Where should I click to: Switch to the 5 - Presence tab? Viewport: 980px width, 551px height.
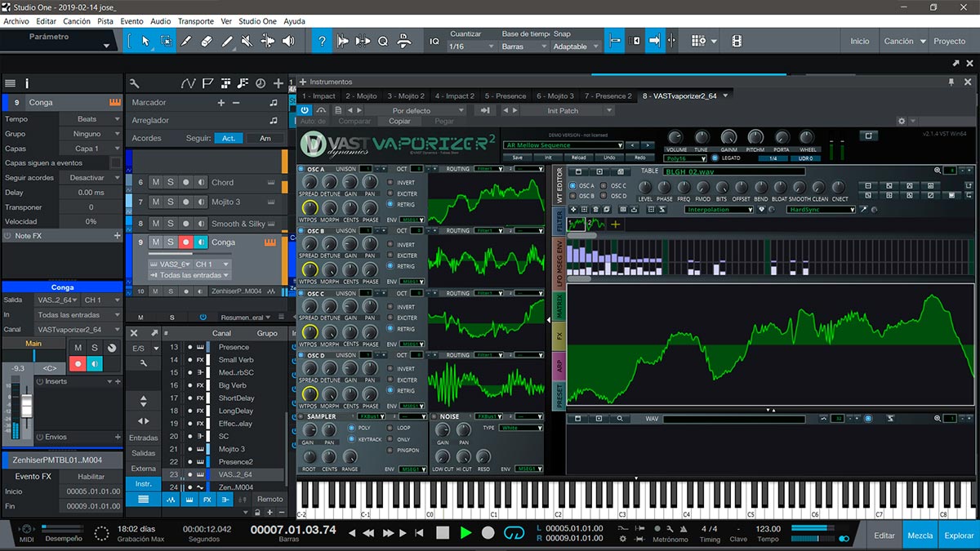coord(506,96)
